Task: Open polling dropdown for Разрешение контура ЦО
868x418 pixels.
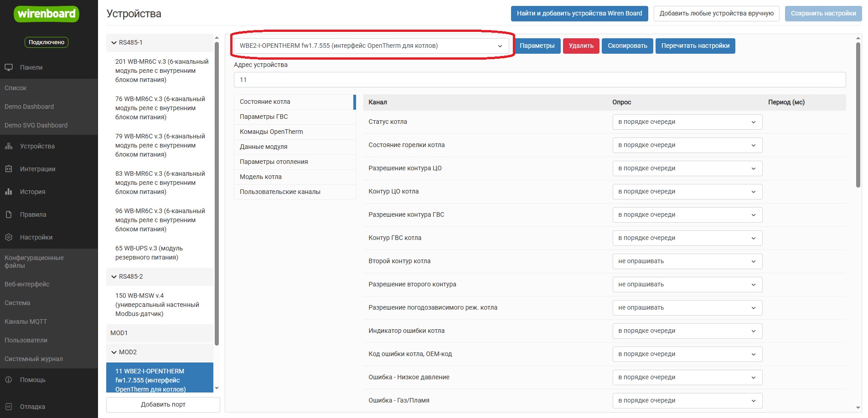Action: click(687, 168)
